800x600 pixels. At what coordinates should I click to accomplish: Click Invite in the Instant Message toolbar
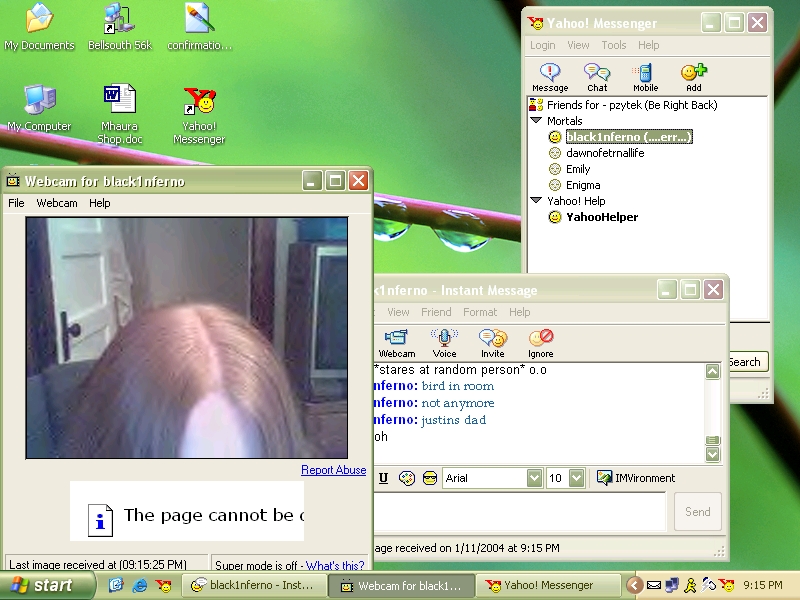[x=492, y=343]
